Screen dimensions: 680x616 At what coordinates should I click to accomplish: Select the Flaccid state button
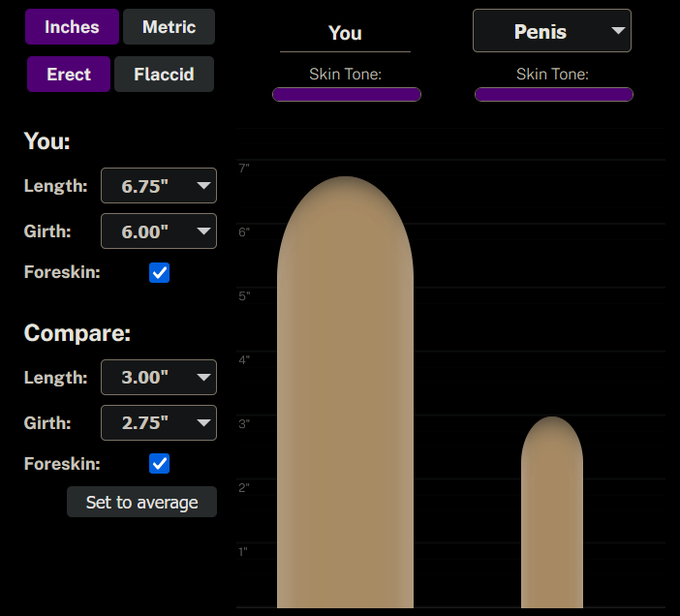coord(164,75)
